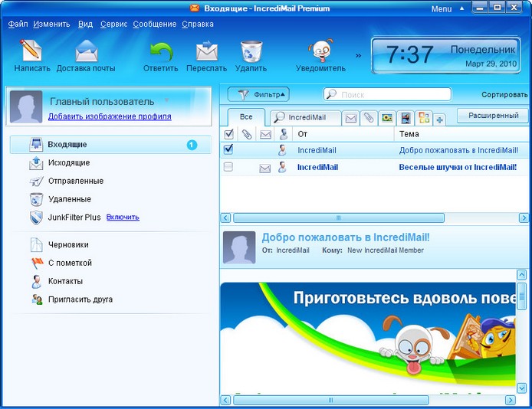Click the Написать compose icon

32,51
